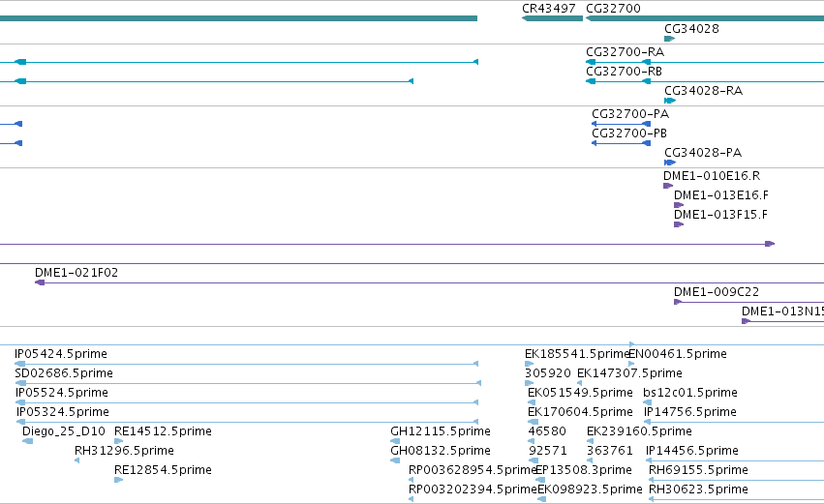The height and width of the screenshot is (504, 824).
Task: Click EST label bs12c01.5prime
Action: (690, 393)
